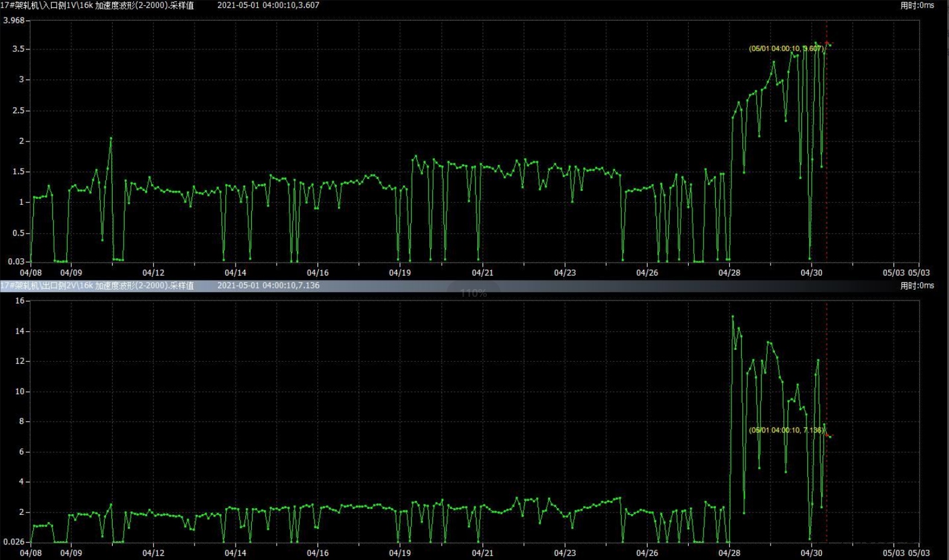Screen dimensions: 949x560
Task: Click the 04/30 date label on lower chart axis
Action: click(811, 553)
